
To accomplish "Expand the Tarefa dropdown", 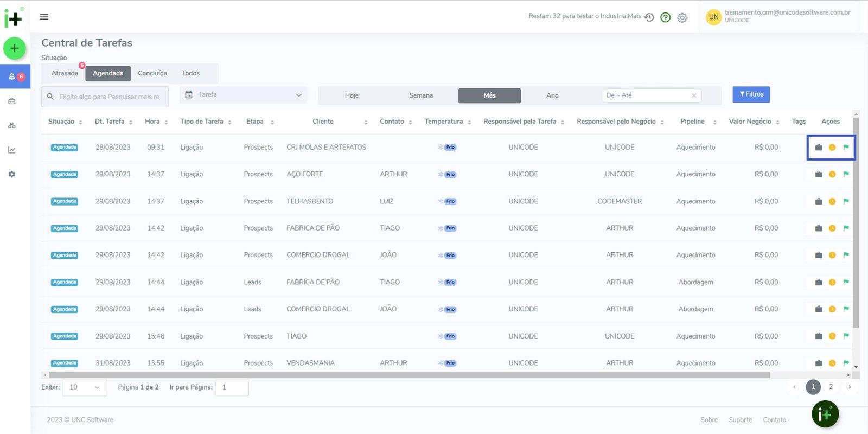I will click(243, 95).
